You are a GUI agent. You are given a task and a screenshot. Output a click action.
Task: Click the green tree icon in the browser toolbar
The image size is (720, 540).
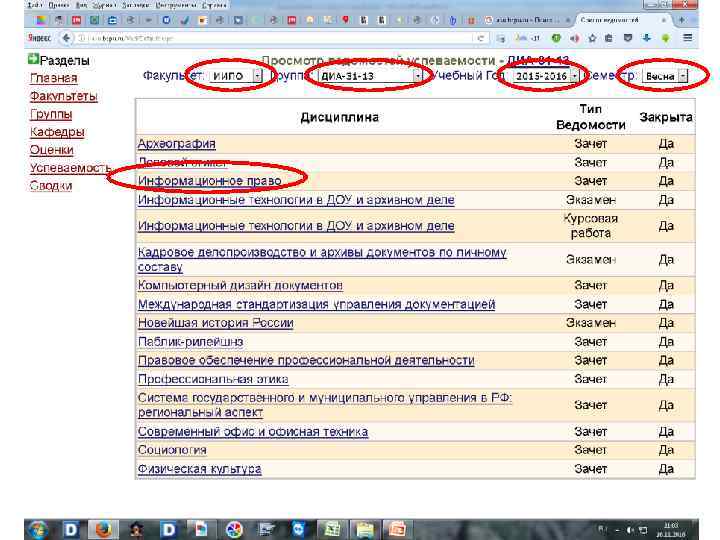tap(665, 38)
